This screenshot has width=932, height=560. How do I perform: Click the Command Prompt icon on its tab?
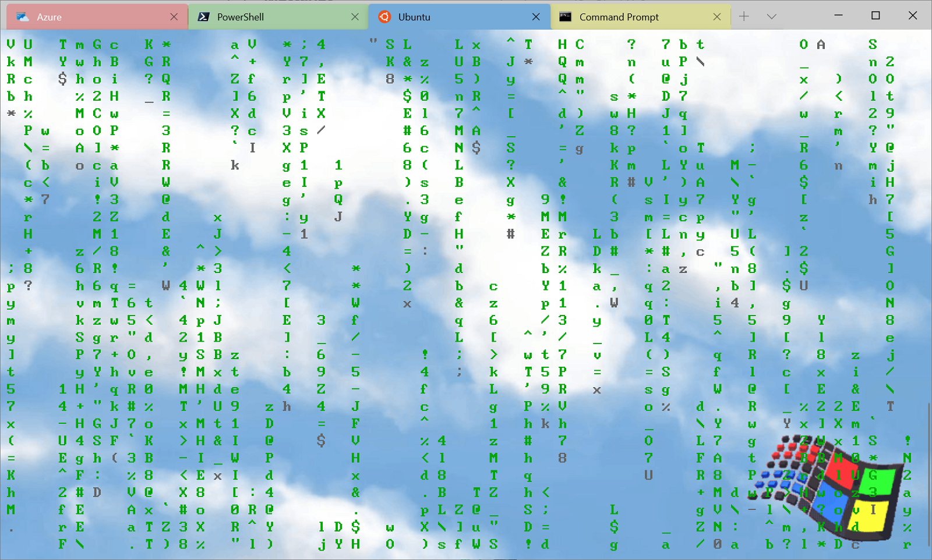click(x=565, y=17)
